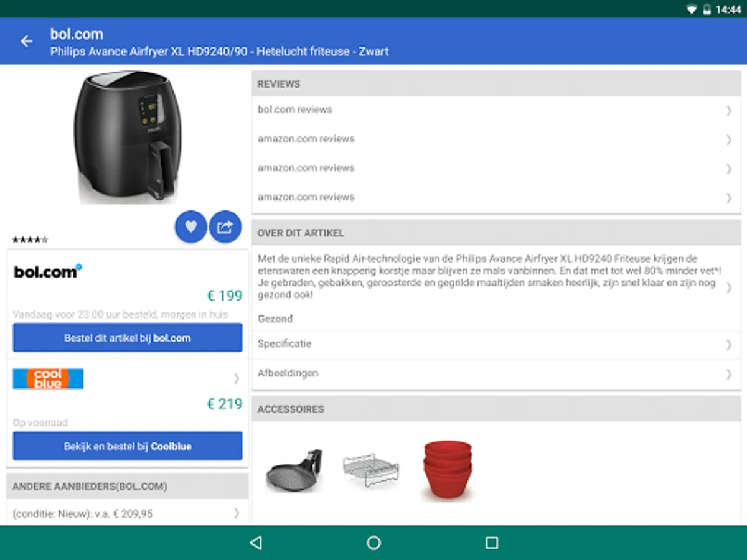Expand bol.com reviews chevron

coord(728,110)
